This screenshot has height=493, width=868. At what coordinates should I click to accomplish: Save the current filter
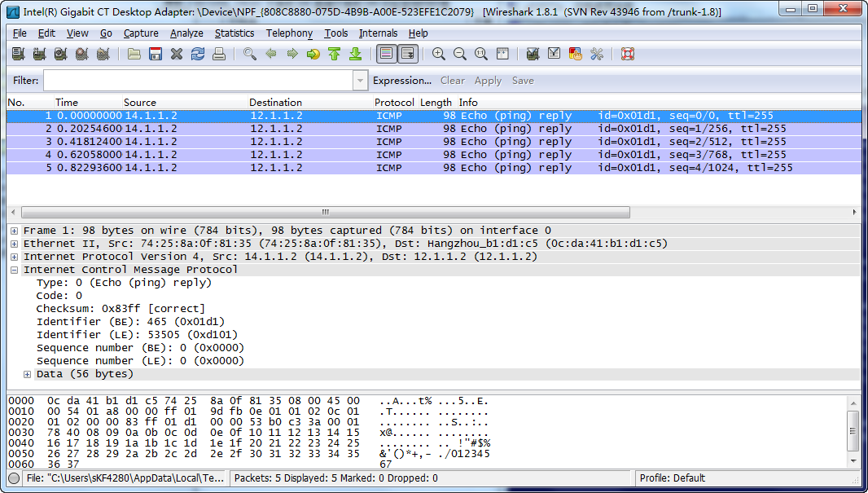click(523, 81)
